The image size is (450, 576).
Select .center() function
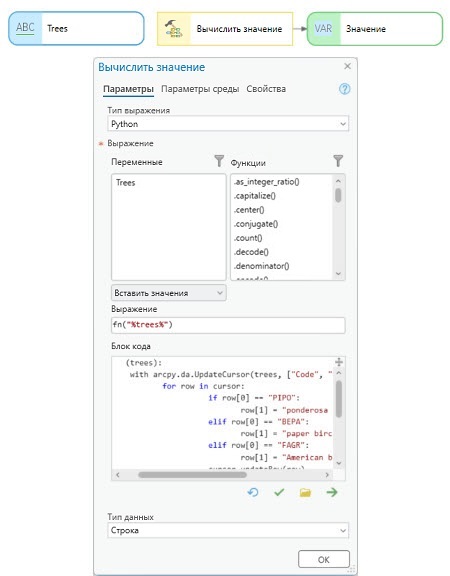tap(249, 210)
